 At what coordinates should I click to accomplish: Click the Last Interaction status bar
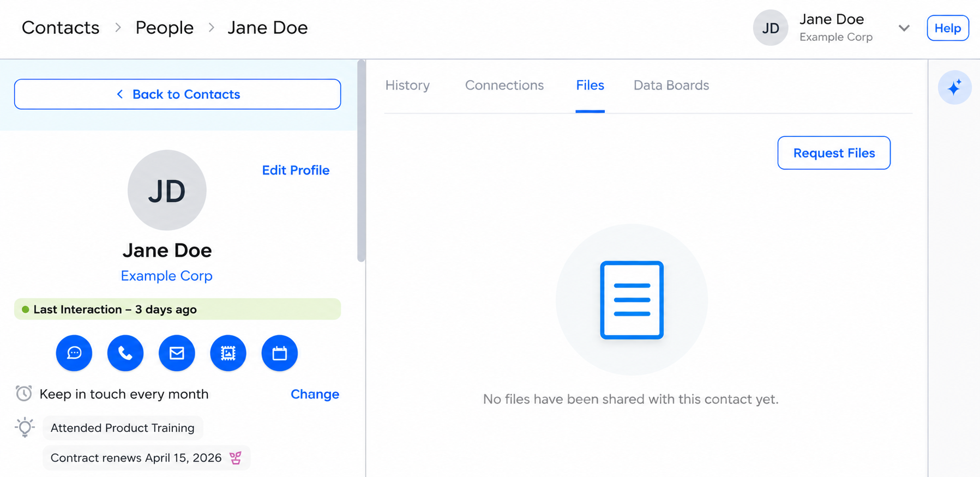(178, 309)
